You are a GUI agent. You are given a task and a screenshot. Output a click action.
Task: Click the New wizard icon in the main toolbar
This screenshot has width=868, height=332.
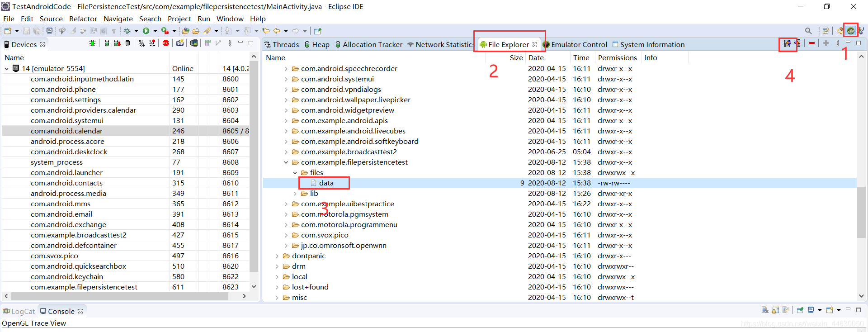8,31
